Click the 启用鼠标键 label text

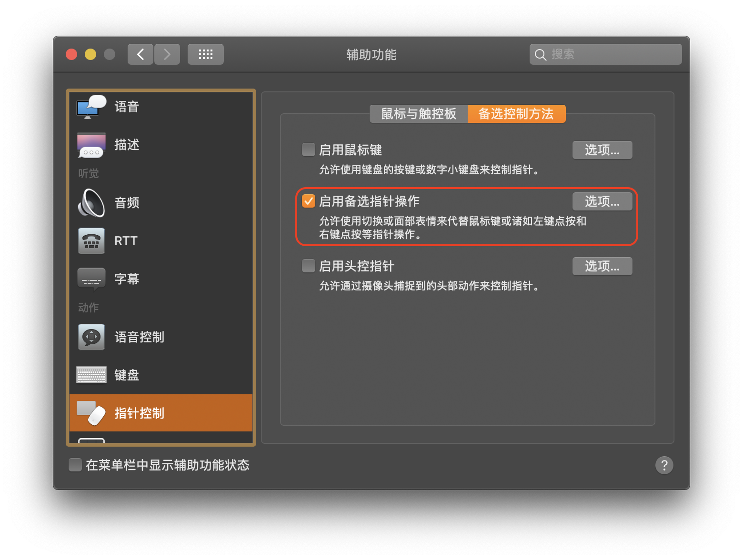tap(351, 150)
